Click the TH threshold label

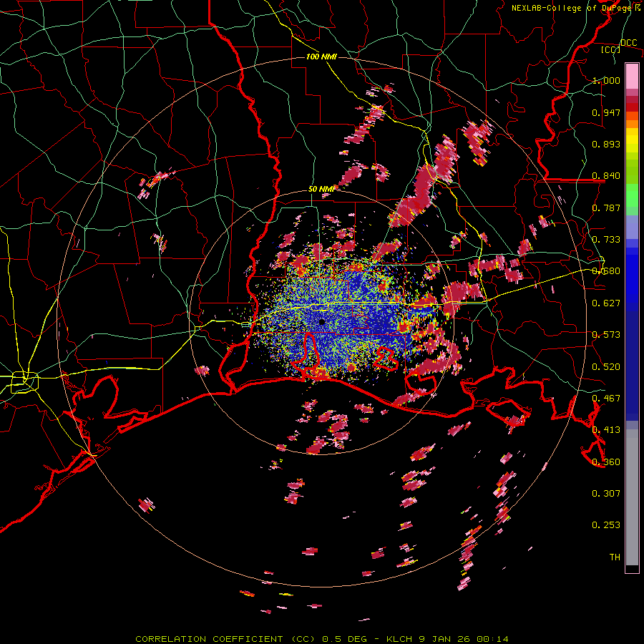615,557
